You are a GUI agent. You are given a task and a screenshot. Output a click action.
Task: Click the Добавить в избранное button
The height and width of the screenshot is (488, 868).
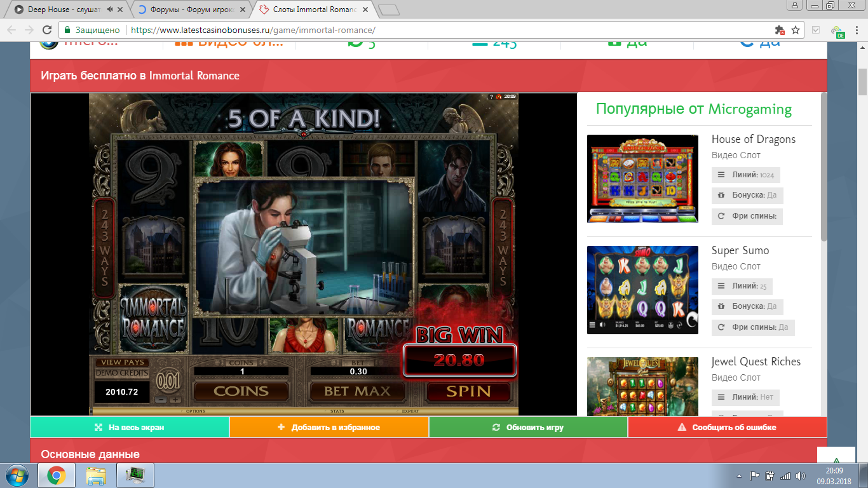click(x=329, y=428)
